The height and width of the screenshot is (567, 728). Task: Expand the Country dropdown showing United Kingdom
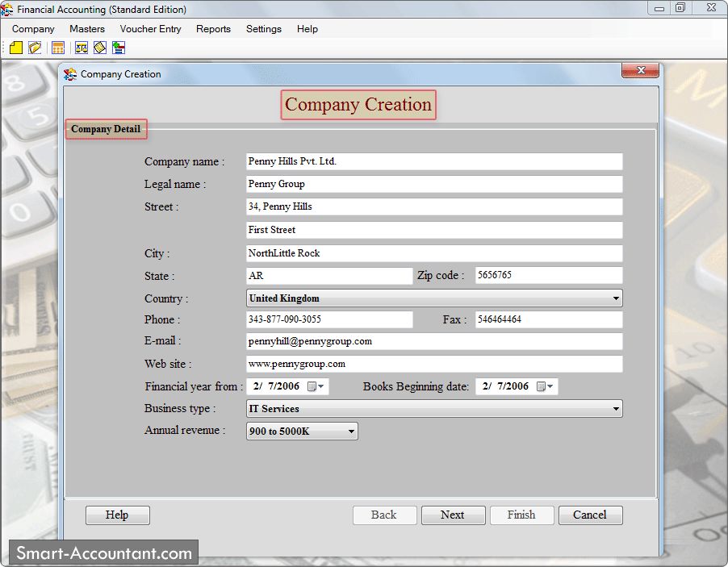tap(616, 298)
